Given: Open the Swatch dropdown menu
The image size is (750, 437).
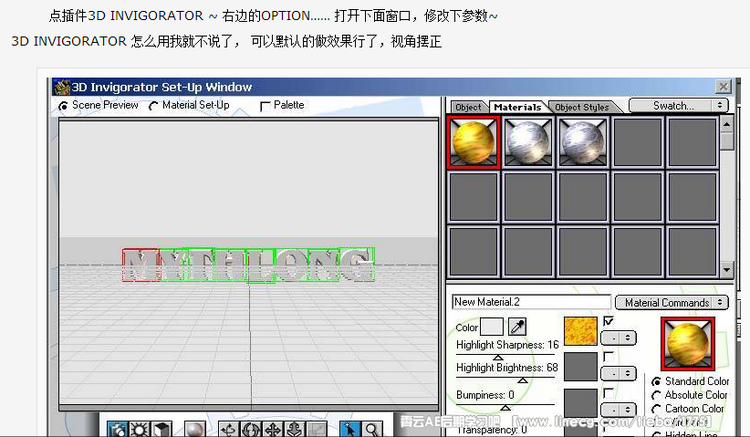Looking at the screenshot, I should click(678, 106).
